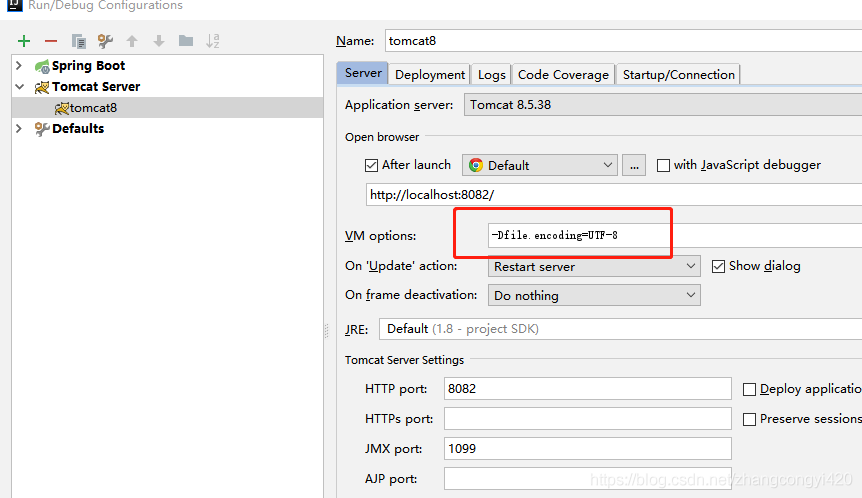The width and height of the screenshot is (862, 498).
Task: Select the tomcat8 configuration item
Action: [167, 108]
